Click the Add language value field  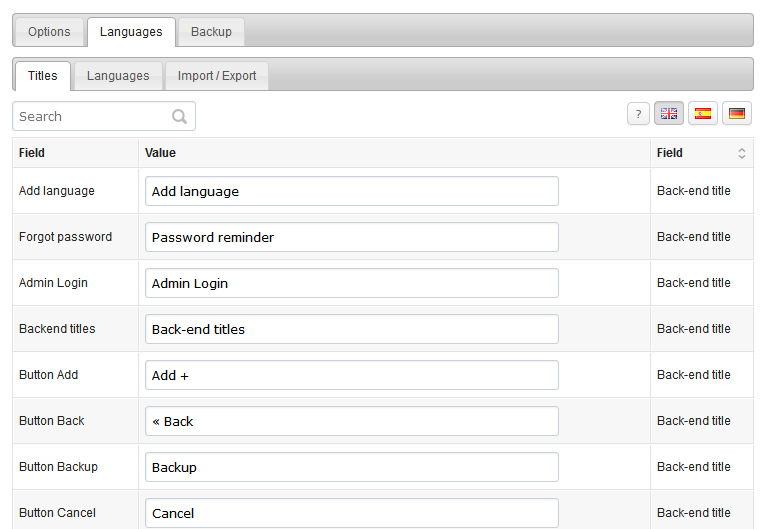[352, 191]
